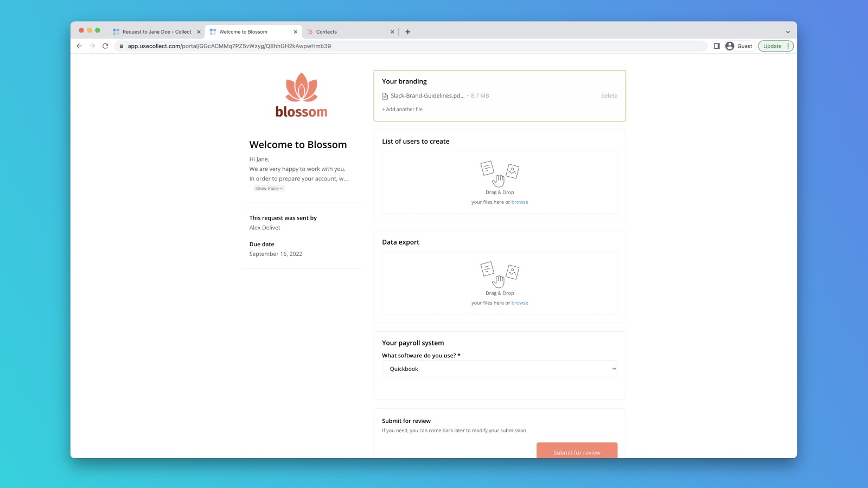Viewport: 868px width, 488px height.
Task: Click browse in the Data export section
Action: [x=519, y=303]
